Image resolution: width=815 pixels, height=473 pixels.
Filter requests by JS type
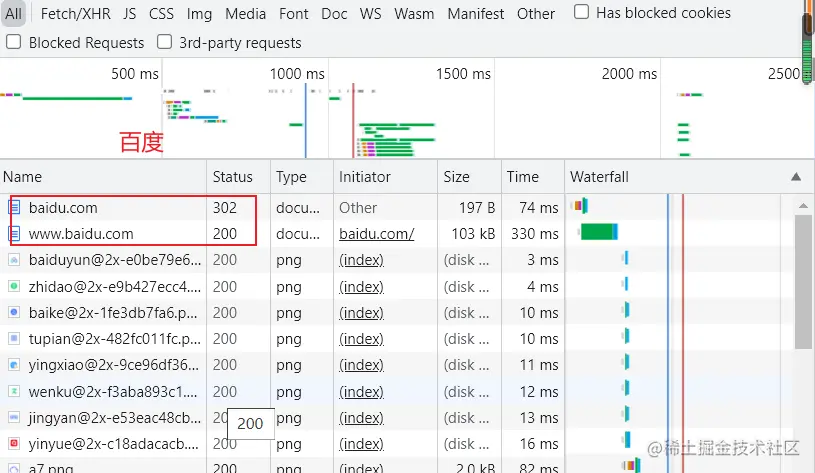pos(129,14)
